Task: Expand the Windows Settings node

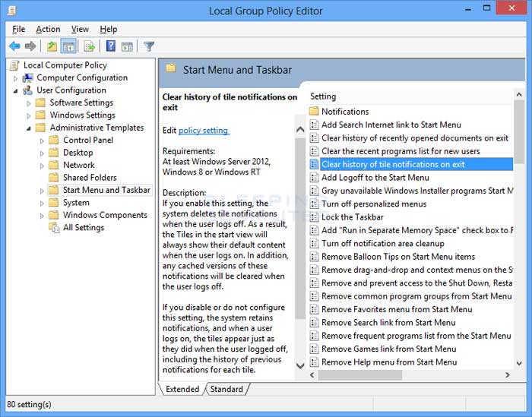Action: [x=29, y=115]
